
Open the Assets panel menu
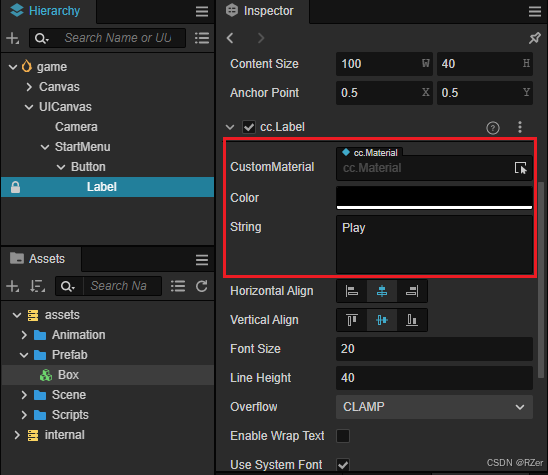(202, 260)
